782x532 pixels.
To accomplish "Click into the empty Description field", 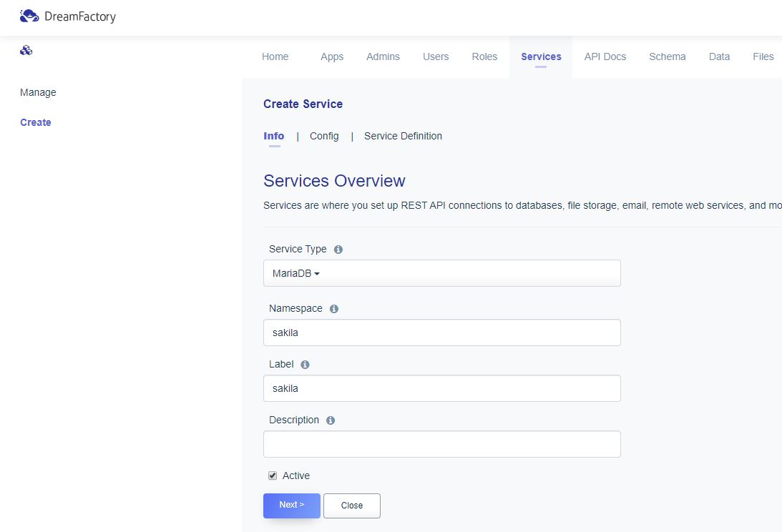I will [442, 444].
